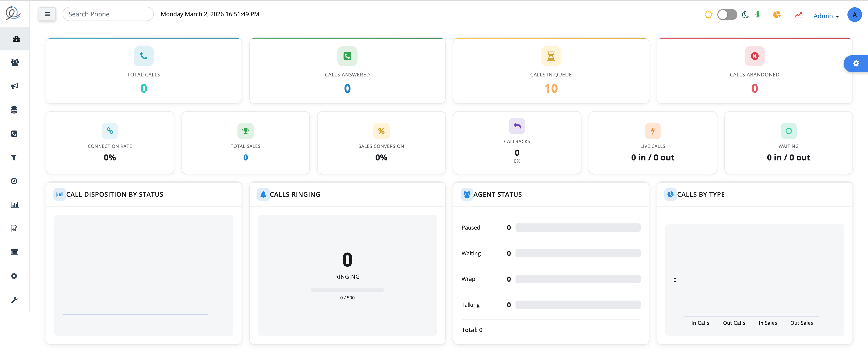The height and width of the screenshot is (356, 868).
Task: Click the Calls Answered green phone icon
Action: tap(347, 56)
